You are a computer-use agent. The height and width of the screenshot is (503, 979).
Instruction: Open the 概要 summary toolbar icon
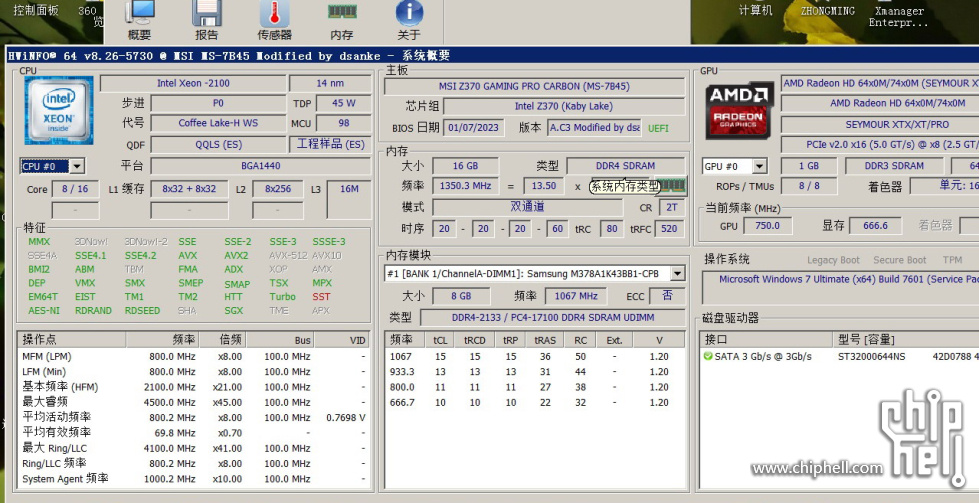click(x=139, y=20)
